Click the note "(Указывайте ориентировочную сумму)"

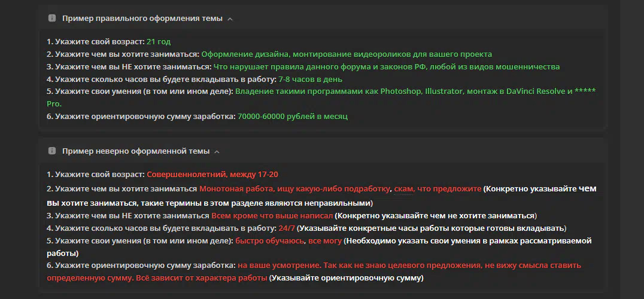(346, 278)
